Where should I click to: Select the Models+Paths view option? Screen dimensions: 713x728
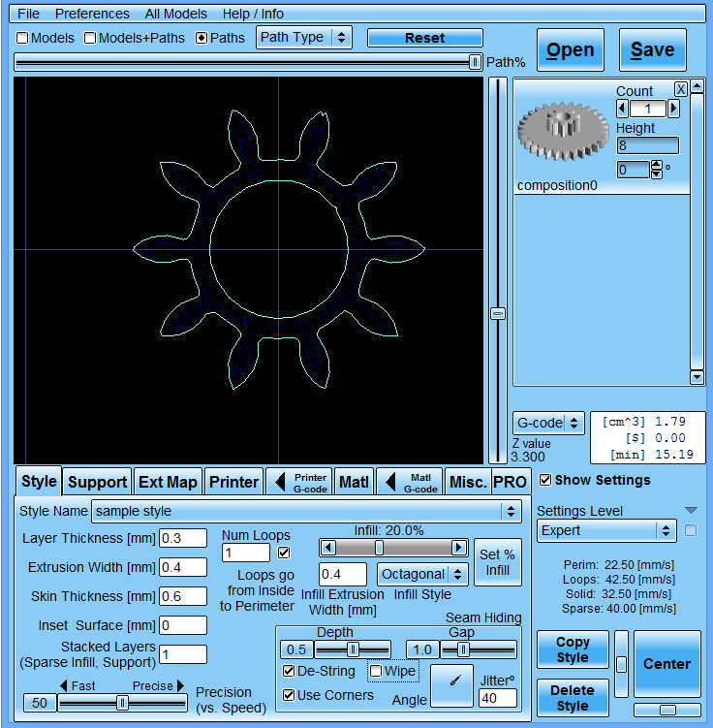click(x=90, y=38)
